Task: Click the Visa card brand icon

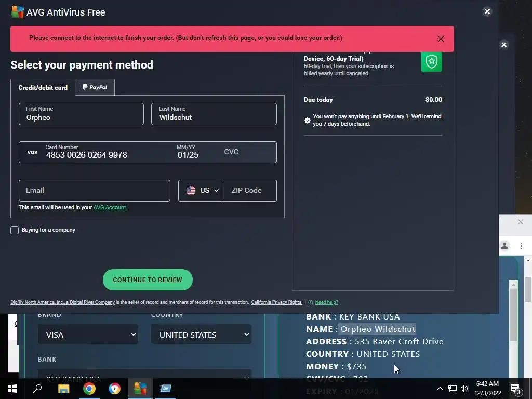Action: click(33, 152)
